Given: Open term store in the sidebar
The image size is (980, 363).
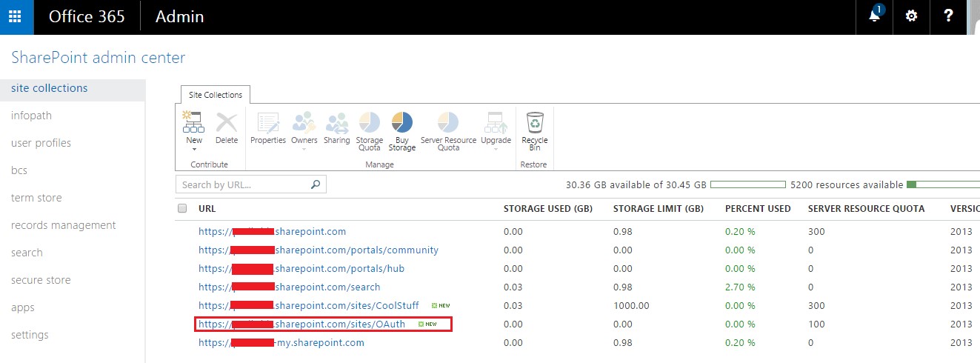Looking at the screenshot, I should (x=36, y=198).
